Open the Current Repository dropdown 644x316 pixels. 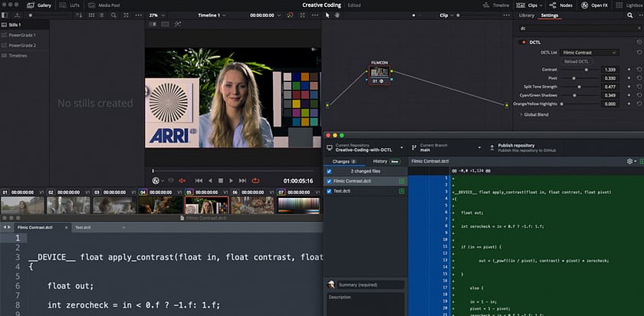pos(366,147)
